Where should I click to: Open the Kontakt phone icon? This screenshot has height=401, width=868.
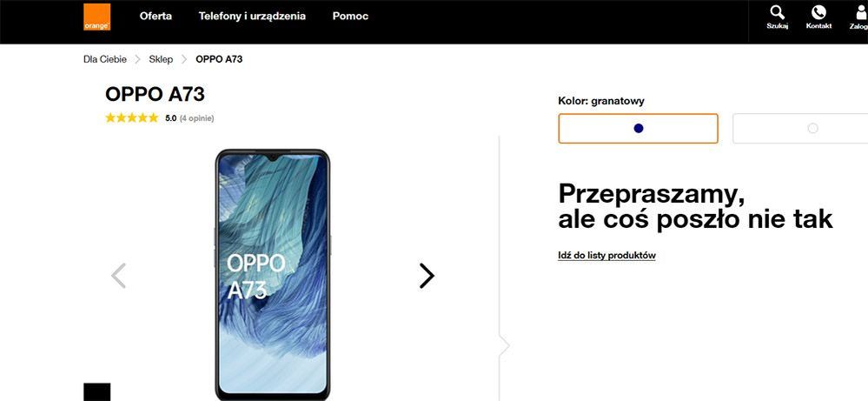pyautogui.click(x=818, y=17)
